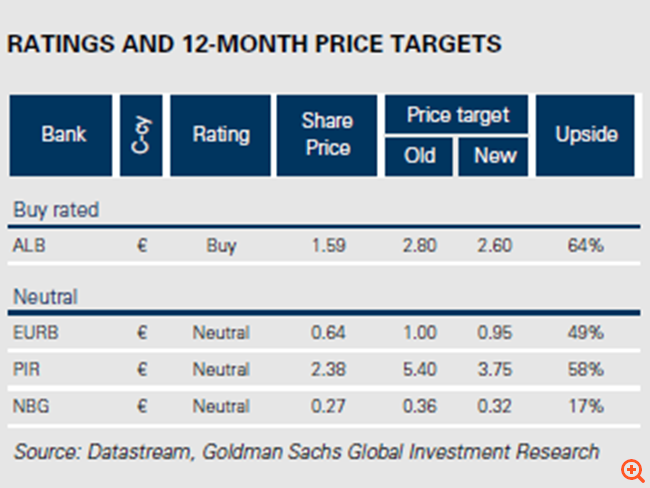
Task: Select the ALB bank row name
Action: point(29,244)
